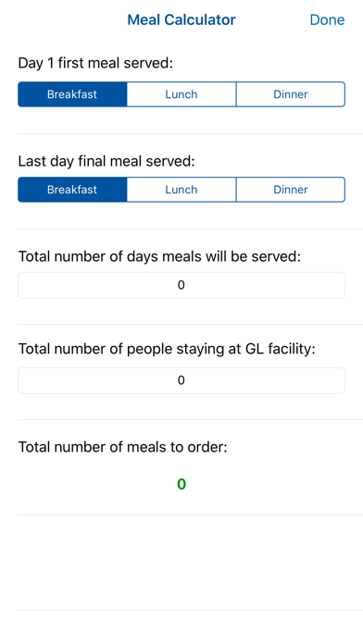Tap the empty row below the meals total
This screenshot has height=644, width=363.
tap(190, 563)
